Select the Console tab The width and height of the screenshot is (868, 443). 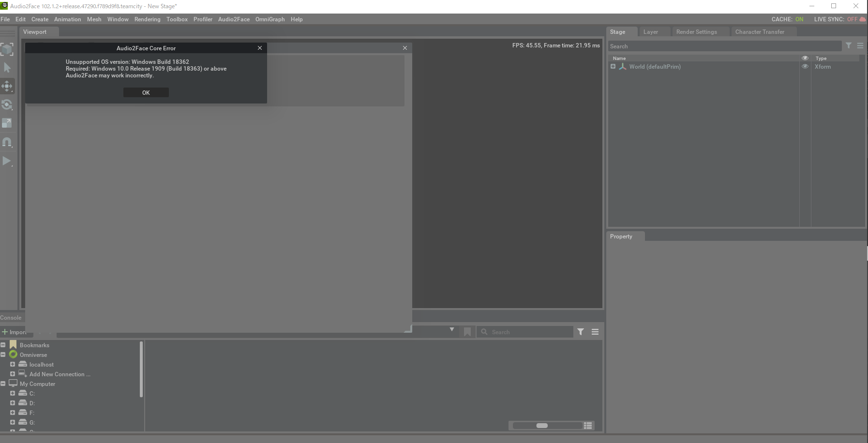click(x=11, y=318)
